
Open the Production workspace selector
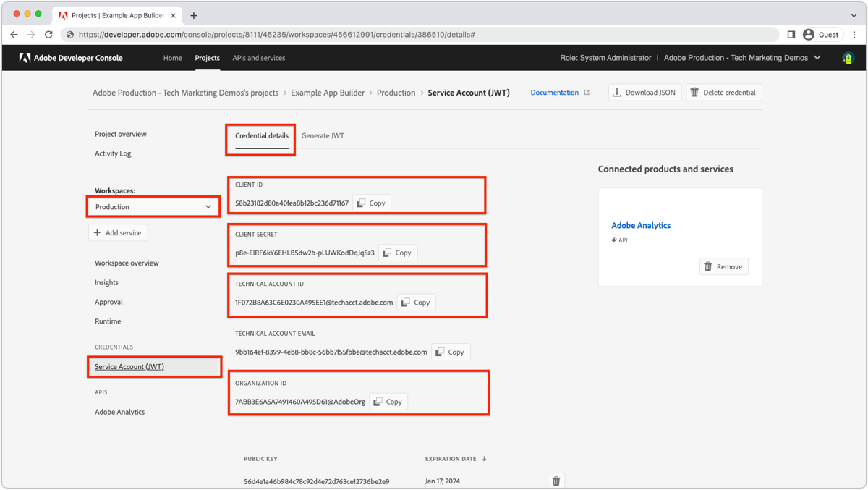[153, 206]
